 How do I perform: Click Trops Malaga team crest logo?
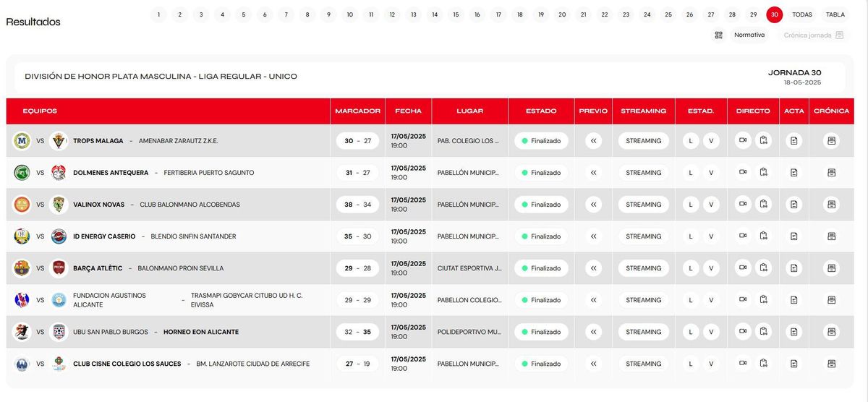click(22, 141)
